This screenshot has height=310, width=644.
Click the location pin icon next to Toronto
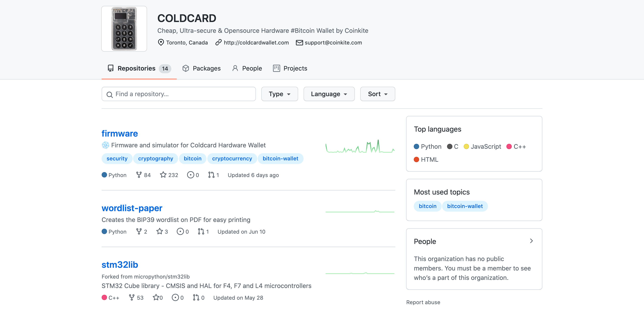tap(161, 42)
